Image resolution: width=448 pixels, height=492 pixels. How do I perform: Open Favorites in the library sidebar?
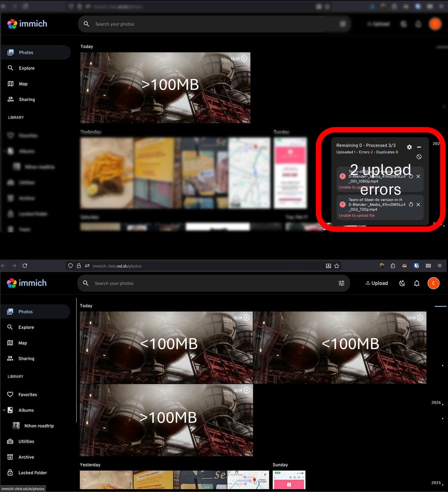point(28,395)
